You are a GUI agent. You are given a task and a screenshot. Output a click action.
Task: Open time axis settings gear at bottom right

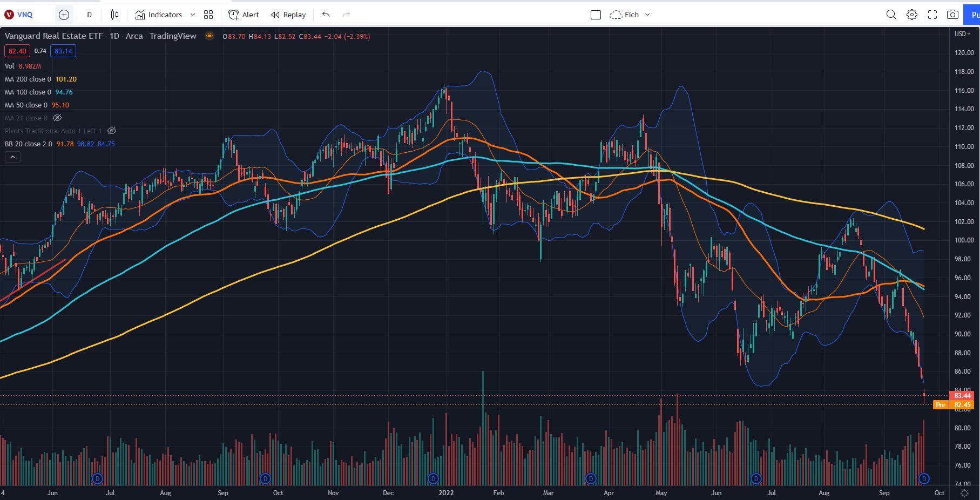964,493
